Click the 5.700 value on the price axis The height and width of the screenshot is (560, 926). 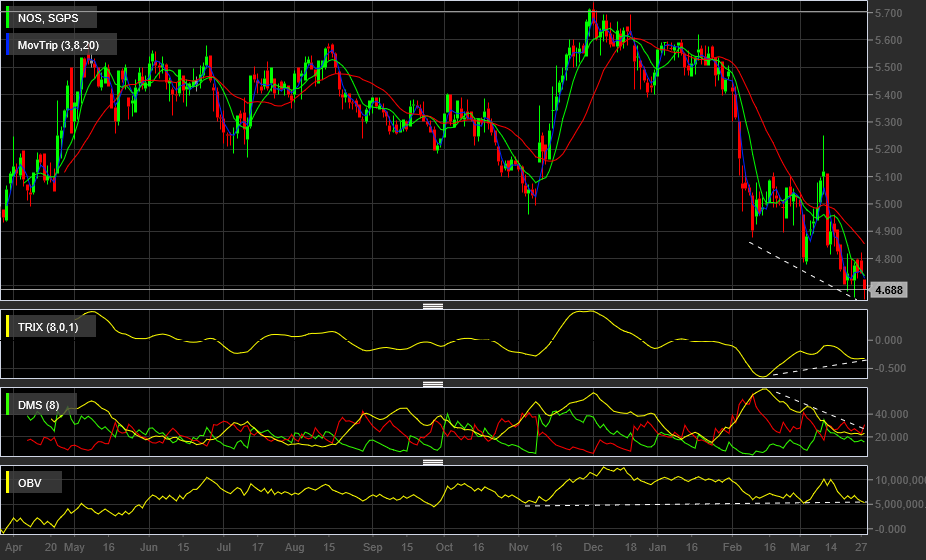coord(889,13)
